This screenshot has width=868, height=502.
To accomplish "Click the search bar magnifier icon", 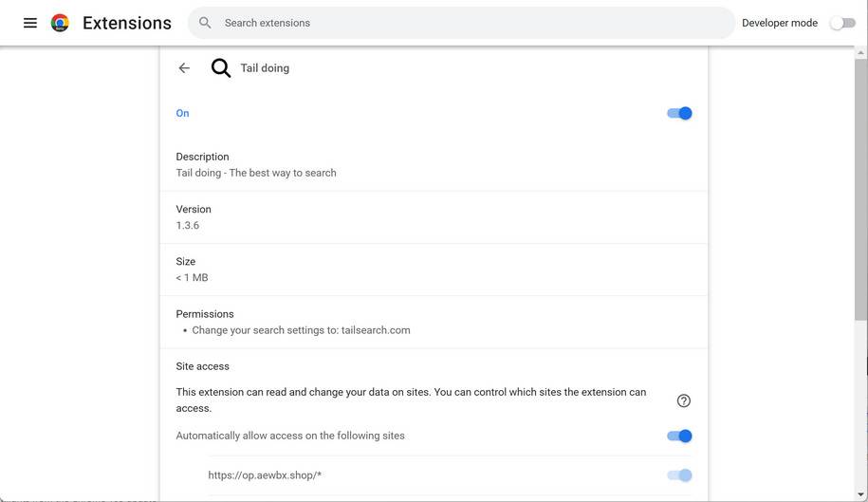I will (x=205, y=23).
